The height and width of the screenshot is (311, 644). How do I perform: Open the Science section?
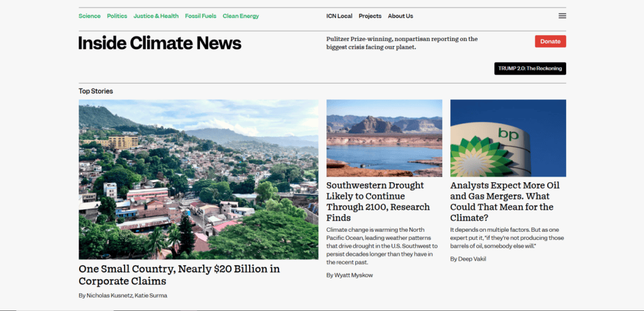[x=89, y=16]
